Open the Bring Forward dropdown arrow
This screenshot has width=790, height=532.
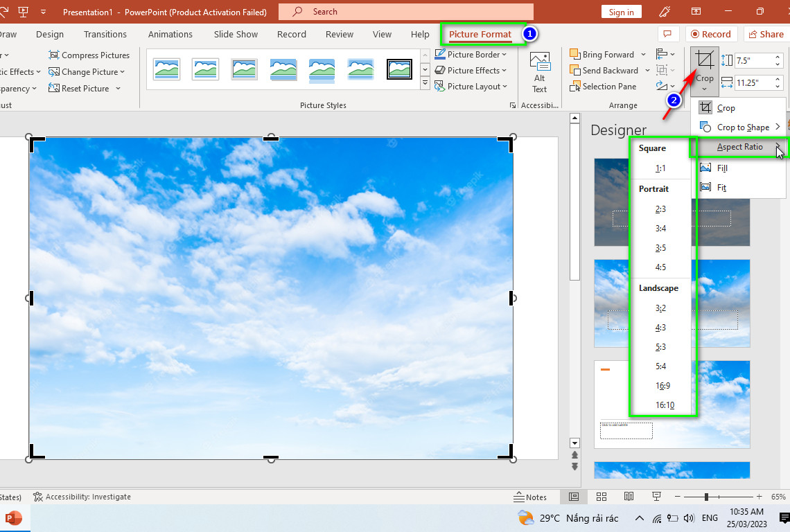tap(643, 55)
